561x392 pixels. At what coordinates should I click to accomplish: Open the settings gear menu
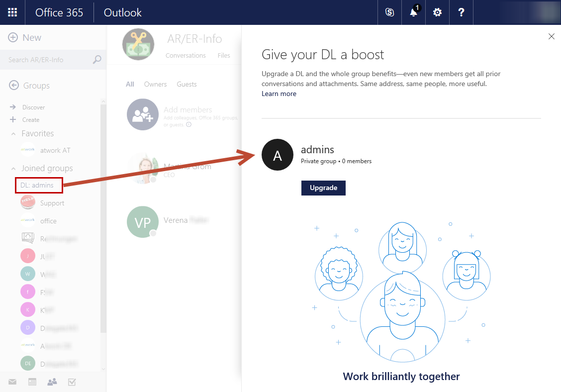pyautogui.click(x=437, y=12)
